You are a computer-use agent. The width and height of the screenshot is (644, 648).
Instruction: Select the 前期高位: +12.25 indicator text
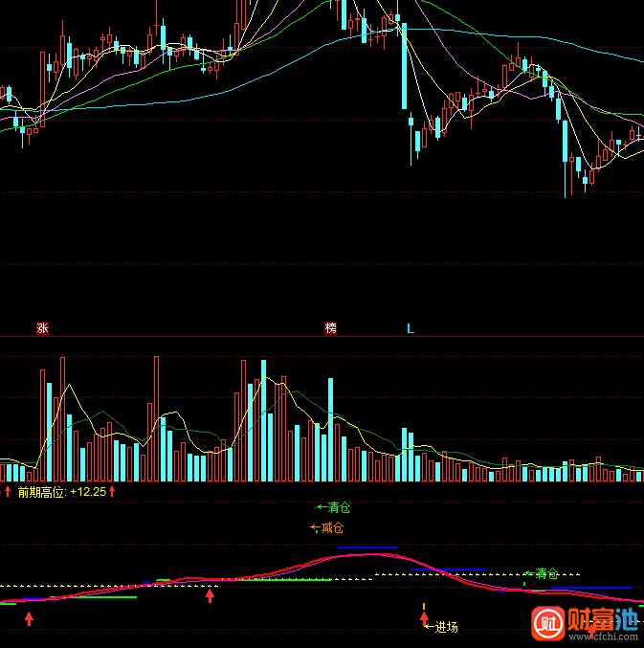[x=62, y=492]
